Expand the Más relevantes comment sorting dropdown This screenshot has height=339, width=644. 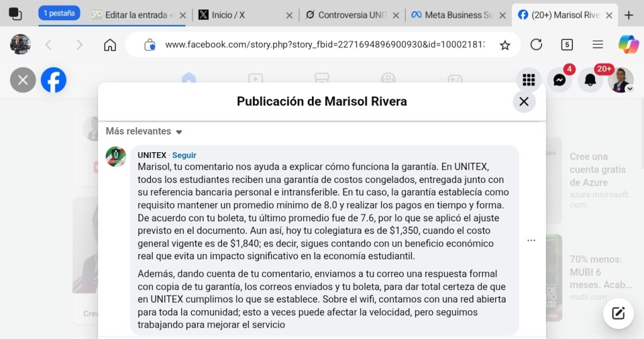coord(143,131)
